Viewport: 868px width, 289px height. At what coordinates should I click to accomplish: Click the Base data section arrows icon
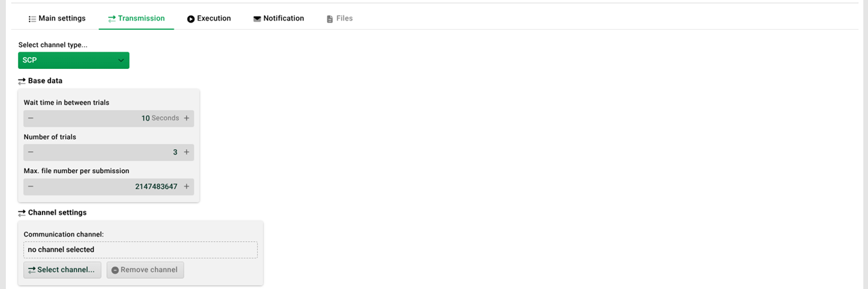[22, 81]
